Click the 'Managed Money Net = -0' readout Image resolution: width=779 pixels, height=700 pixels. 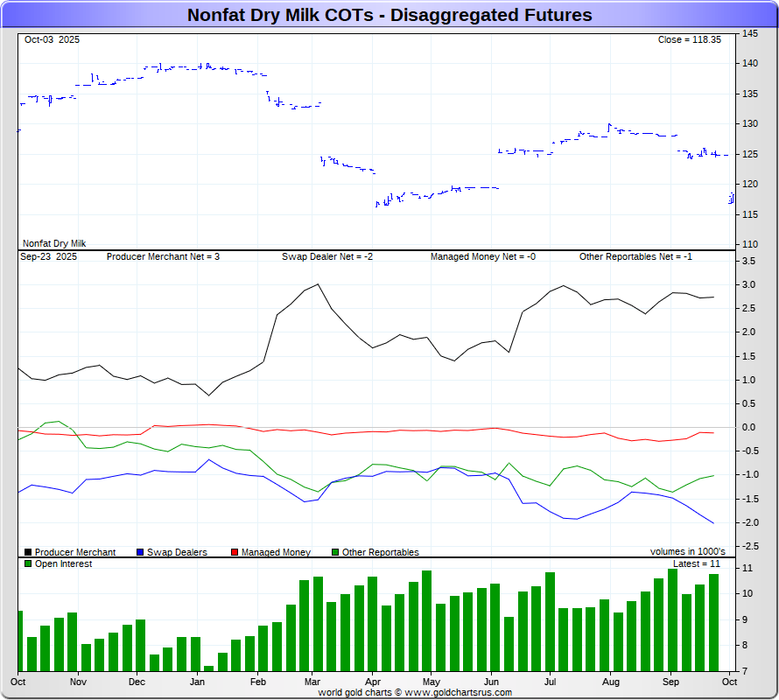pos(482,257)
